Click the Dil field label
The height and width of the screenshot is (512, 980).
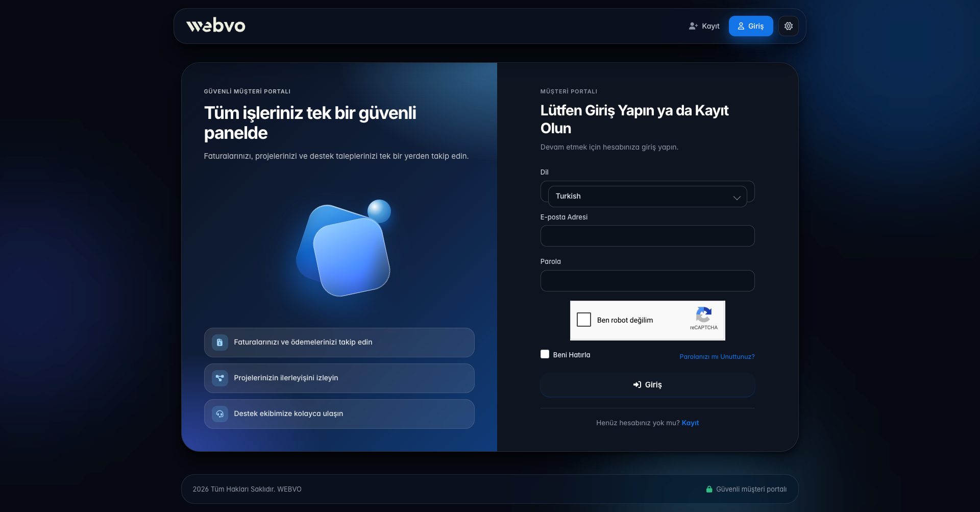544,172
